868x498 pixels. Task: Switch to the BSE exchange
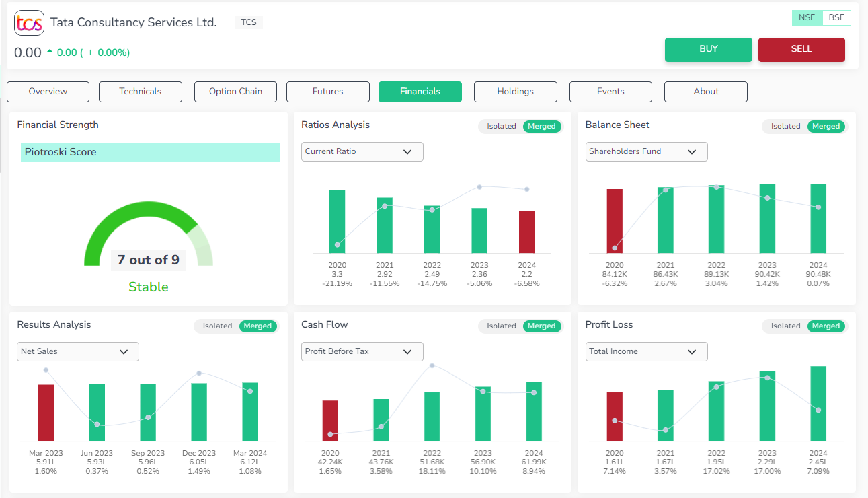tap(836, 17)
